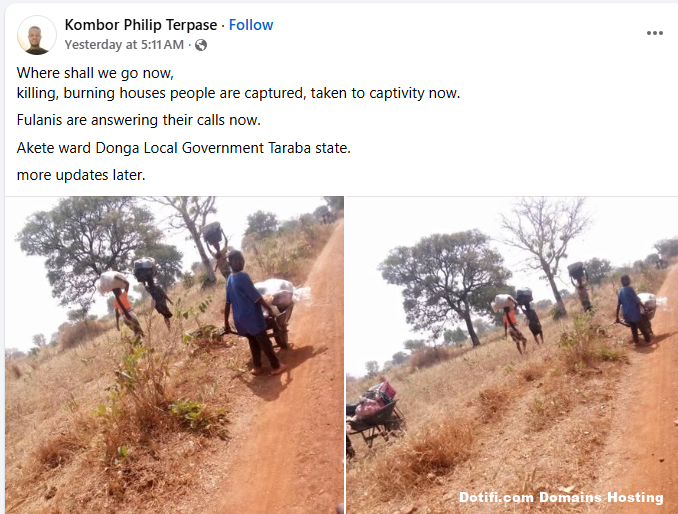The height and width of the screenshot is (514, 678).
Task: Click the 'more updates later.' text
Action: click(81, 175)
